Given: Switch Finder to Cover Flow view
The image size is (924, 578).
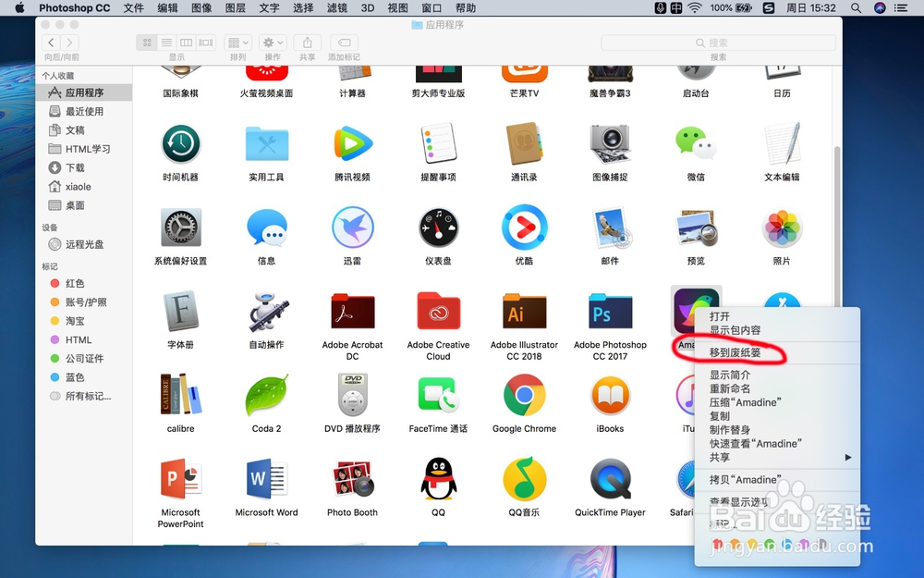Looking at the screenshot, I should point(206,43).
